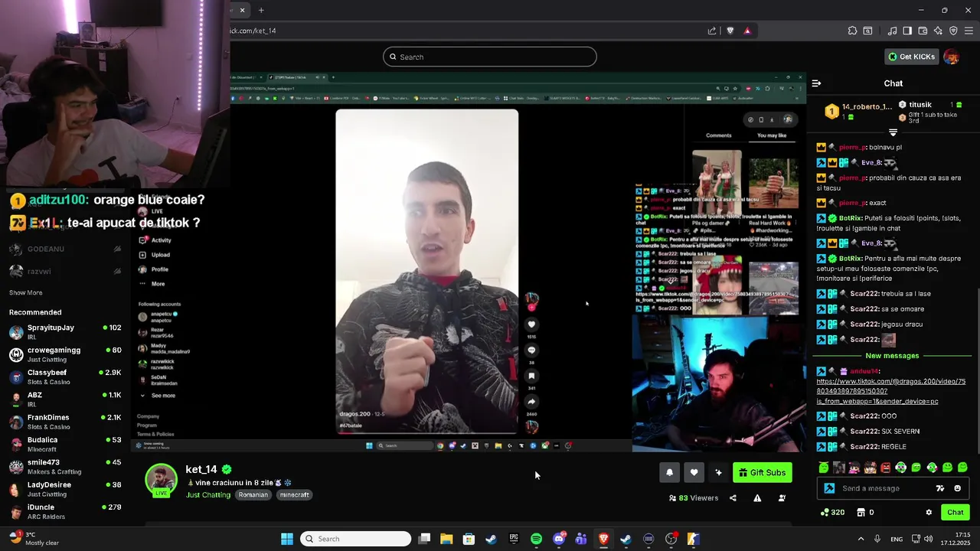Viewport: 980px width, 551px height.
Task: Click the share page icon in address bar
Action: coord(712,31)
